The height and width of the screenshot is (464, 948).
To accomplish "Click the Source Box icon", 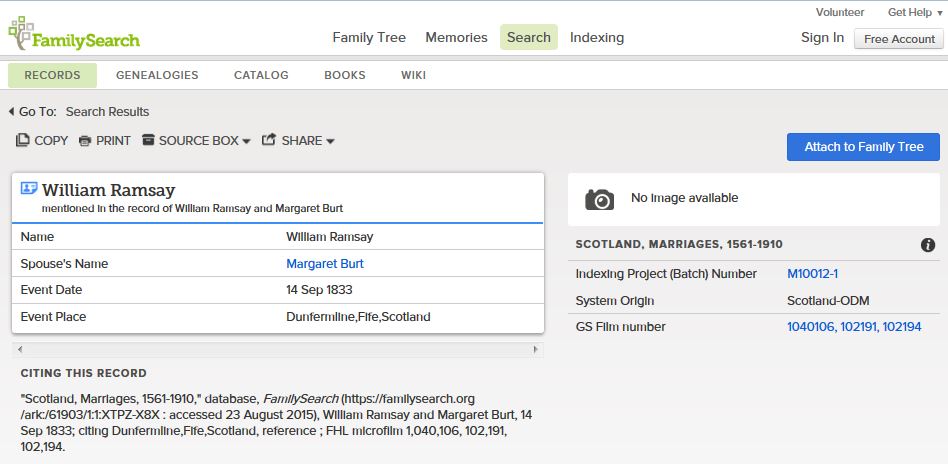I will click(149, 141).
